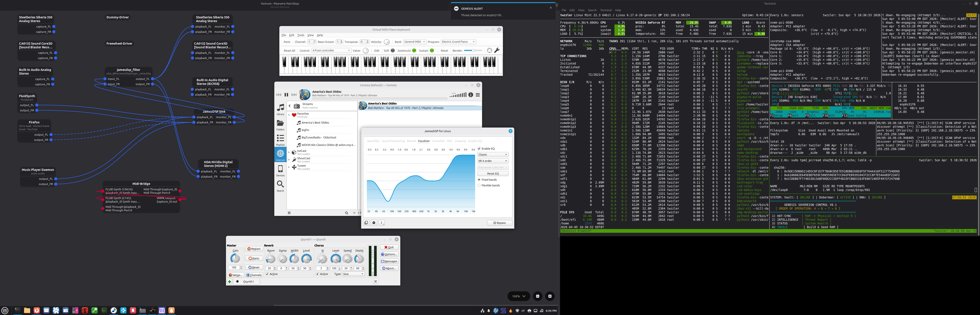
Task: Add new engine with green plus in Qsynth
Action: [x=229, y=282]
